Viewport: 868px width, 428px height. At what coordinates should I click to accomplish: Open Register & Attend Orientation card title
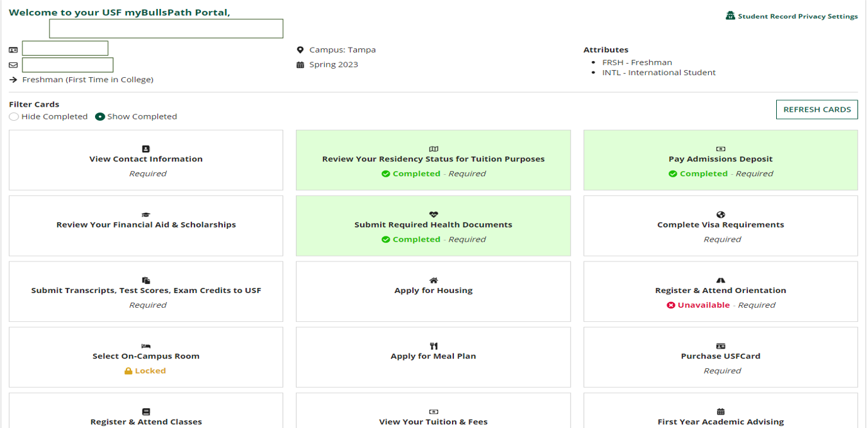720,290
